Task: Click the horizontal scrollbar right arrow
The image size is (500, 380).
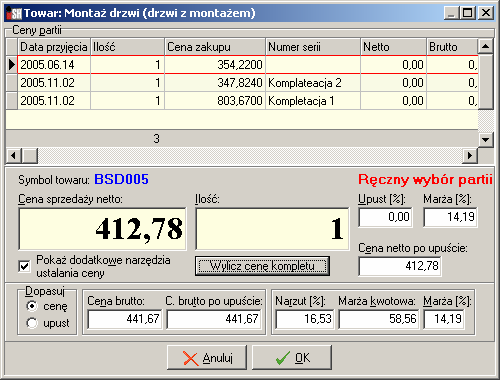Action: click(470, 155)
